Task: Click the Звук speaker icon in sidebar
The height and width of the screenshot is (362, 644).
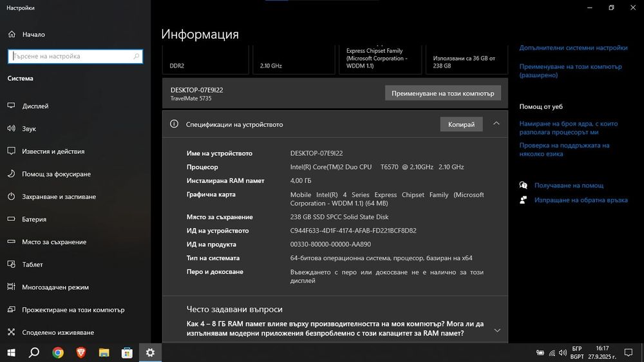Action: (x=12, y=128)
